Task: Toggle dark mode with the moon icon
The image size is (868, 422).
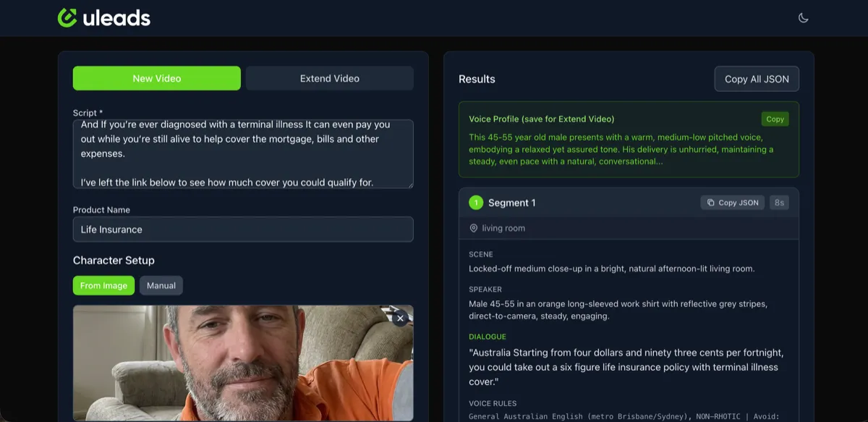Action: 803,17
